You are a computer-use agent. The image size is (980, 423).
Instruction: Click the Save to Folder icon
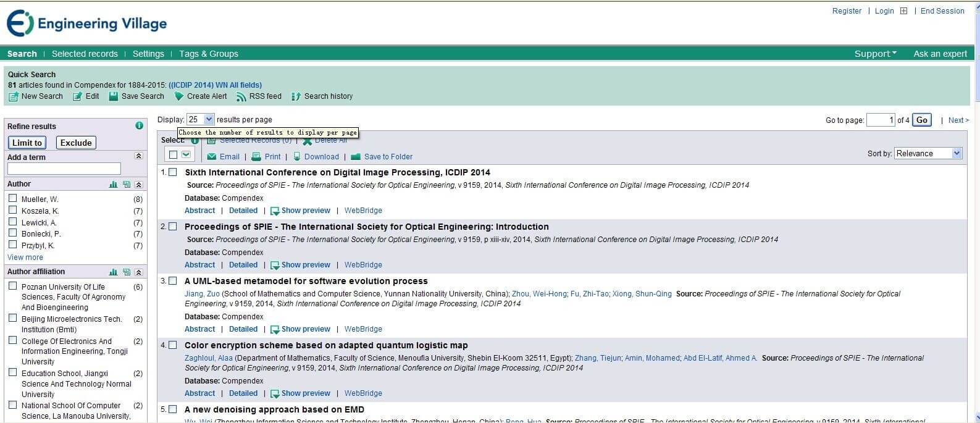[x=356, y=157]
